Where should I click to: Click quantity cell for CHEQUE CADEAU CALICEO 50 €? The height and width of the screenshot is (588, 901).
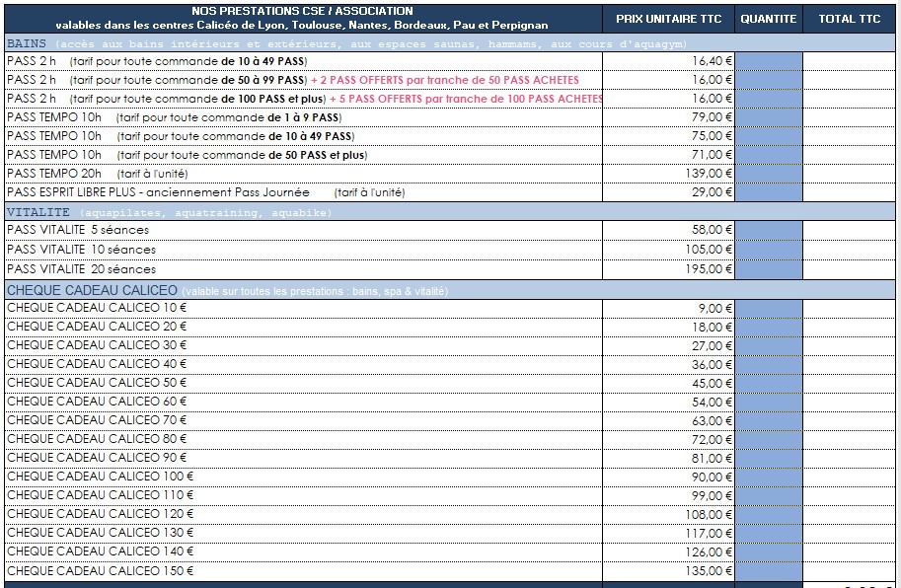coord(769,383)
